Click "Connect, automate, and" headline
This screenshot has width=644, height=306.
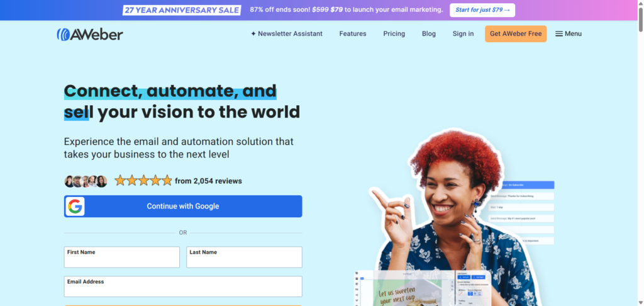pyautogui.click(x=170, y=91)
